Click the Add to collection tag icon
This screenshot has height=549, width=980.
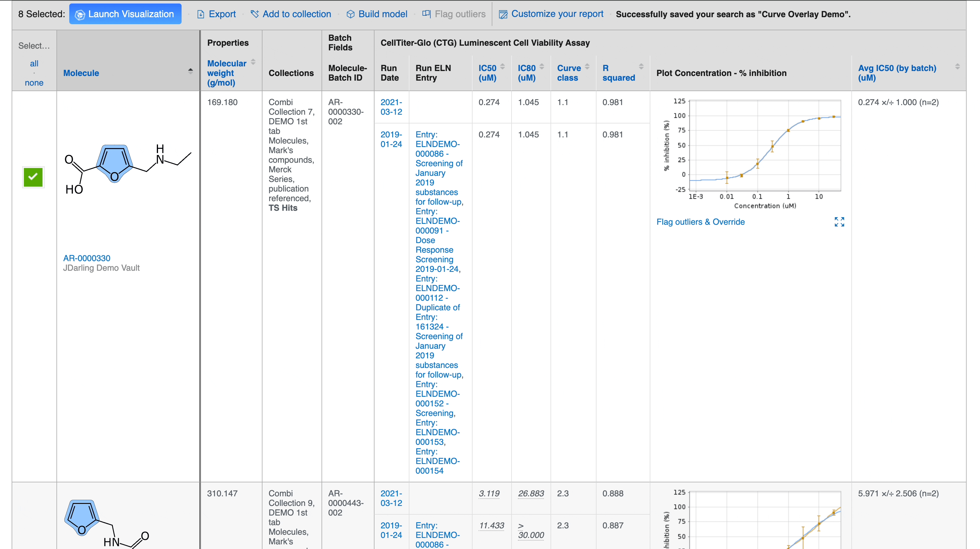click(255, 14)
